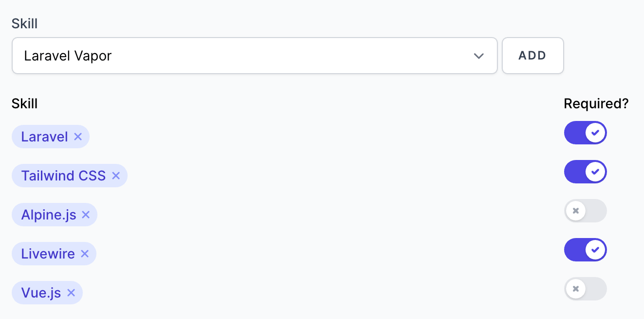Click the Livewire tag label

[x=48, y=254]
